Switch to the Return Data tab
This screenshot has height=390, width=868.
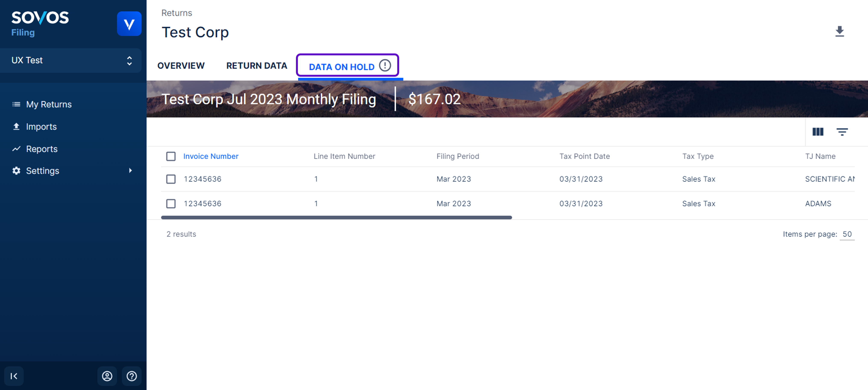point(256,66)
